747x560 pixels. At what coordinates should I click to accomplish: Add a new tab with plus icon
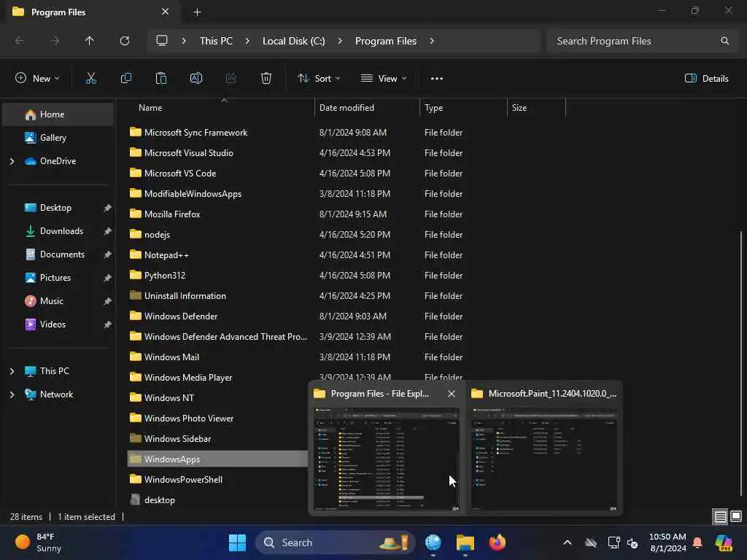(197, 12)
